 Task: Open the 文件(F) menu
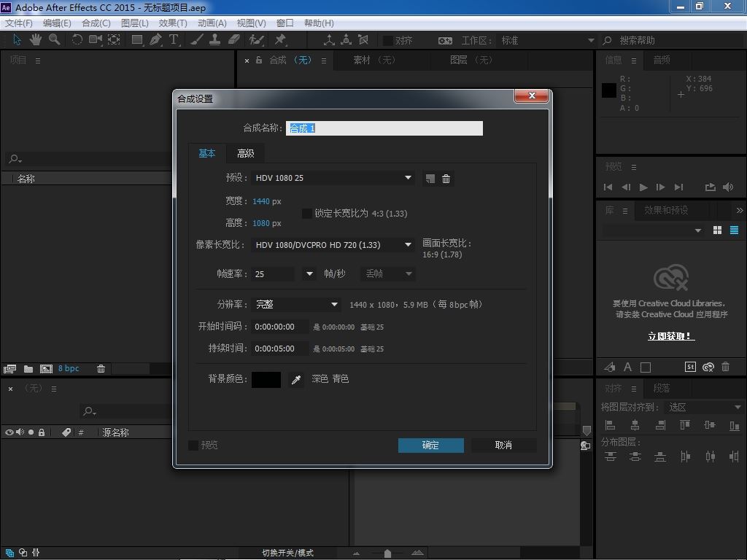[18, 23]
